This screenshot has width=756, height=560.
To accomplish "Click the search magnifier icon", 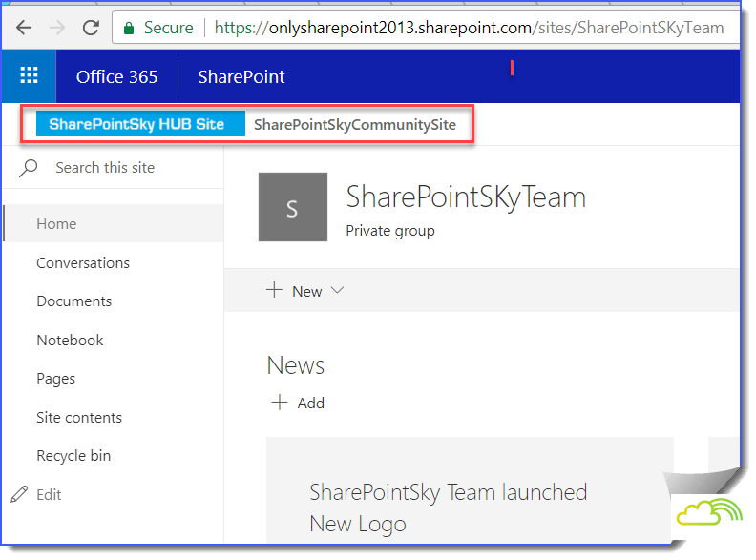I will [x=29, y=168].
